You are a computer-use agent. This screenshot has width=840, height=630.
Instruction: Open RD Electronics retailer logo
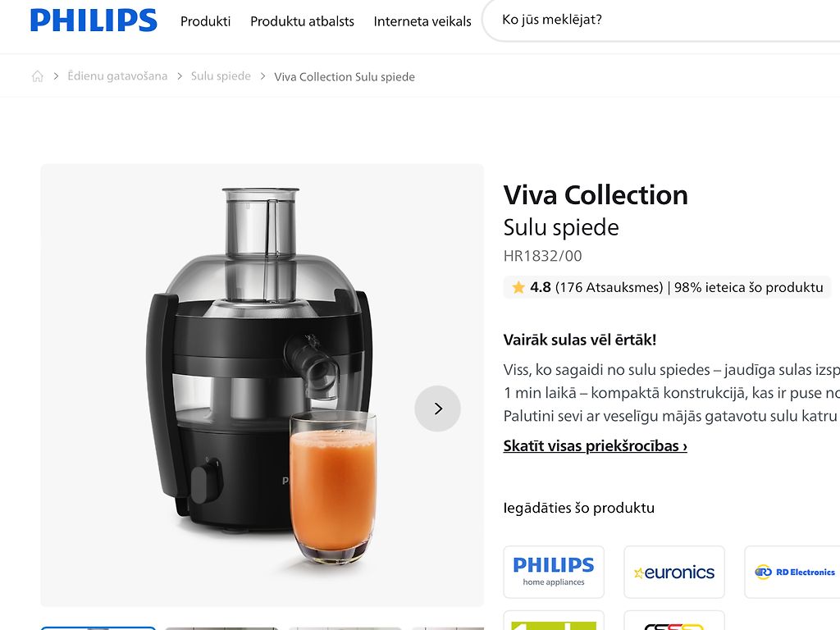793,572
